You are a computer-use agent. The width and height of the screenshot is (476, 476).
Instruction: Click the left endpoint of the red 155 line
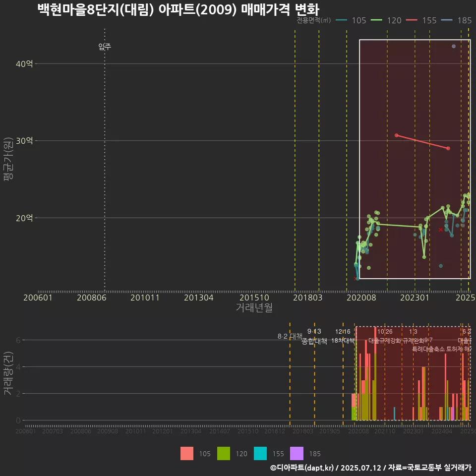(397, 135)
